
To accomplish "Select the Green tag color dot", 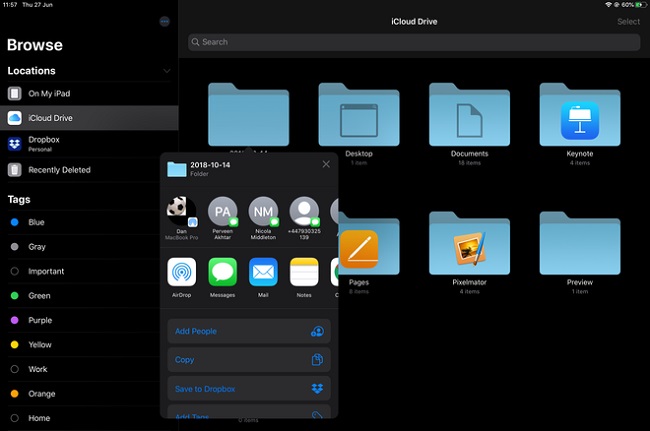I will tap(15, 296).
